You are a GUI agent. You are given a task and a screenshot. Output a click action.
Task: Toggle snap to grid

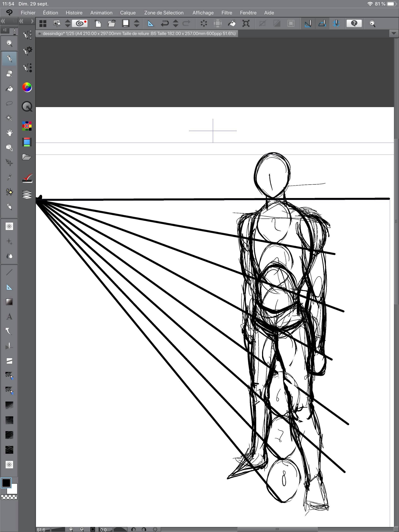(336, 23)
